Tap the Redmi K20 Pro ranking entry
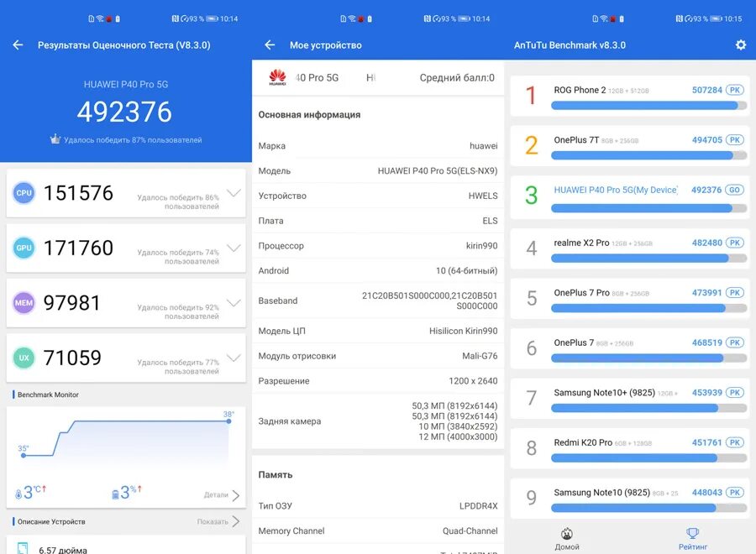 click(630, 448)
